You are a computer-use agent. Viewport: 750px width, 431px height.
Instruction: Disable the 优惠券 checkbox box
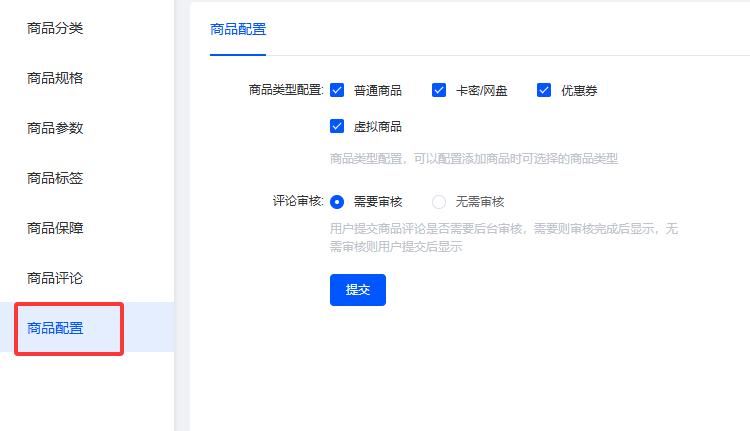click(544, 90)
